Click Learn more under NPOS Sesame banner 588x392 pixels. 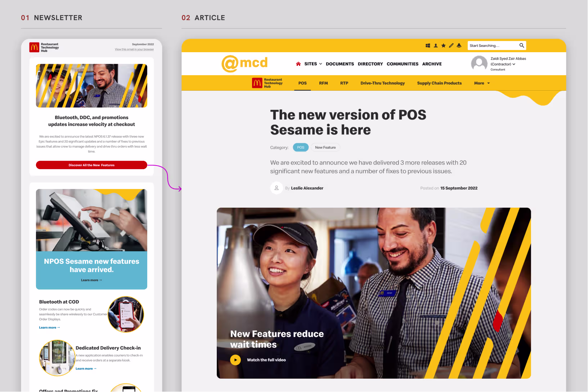[x=91, y=280]
